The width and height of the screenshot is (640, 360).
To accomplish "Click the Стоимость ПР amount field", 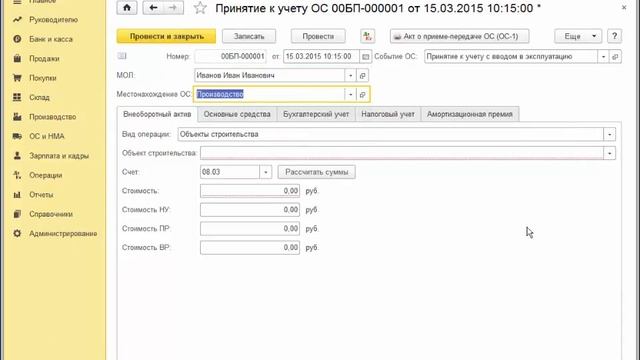I will point(250,229).
